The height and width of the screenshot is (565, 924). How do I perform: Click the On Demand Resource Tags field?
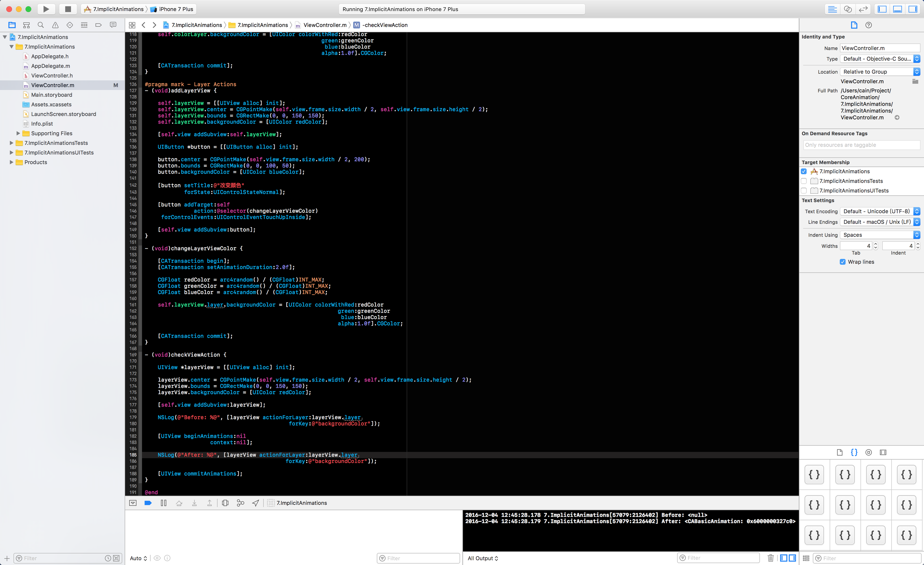pos(861,145)
